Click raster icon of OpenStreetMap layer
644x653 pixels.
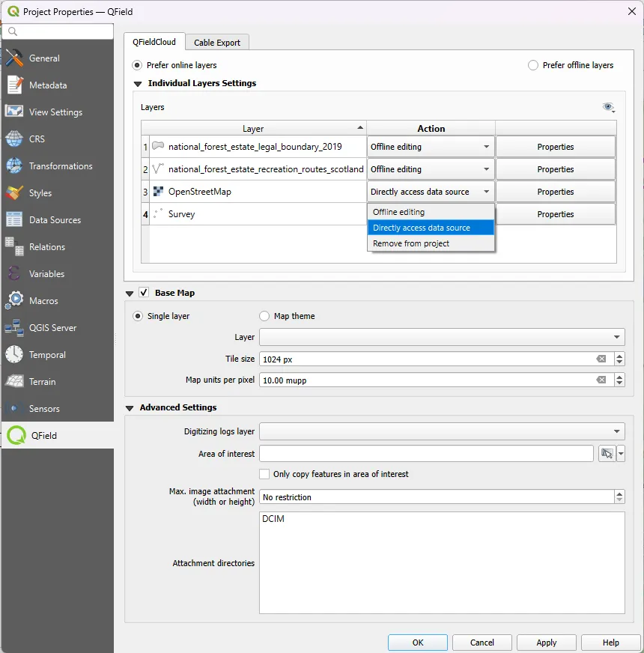(158, 191)
